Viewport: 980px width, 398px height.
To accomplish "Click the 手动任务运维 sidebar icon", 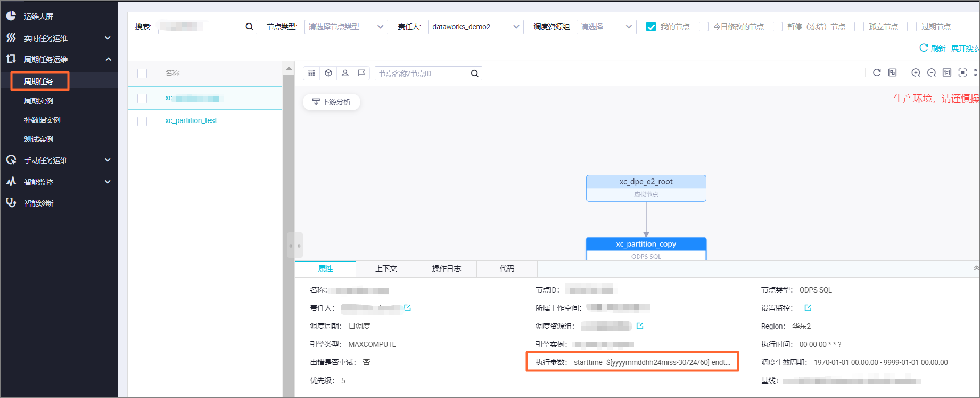I will click(x=11, y=160).
